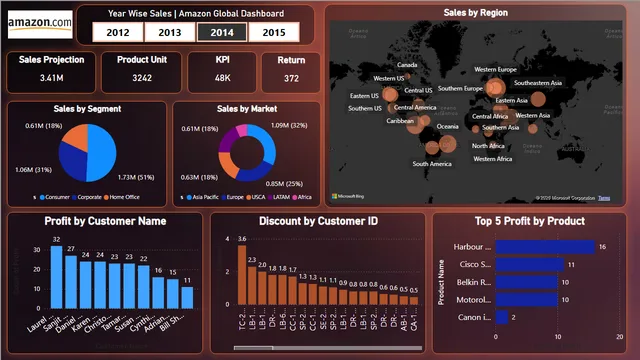This screenshot has height=360, width=640.
Task: Click the discount bar labeled 2.3
Action: tap(252, 285)
